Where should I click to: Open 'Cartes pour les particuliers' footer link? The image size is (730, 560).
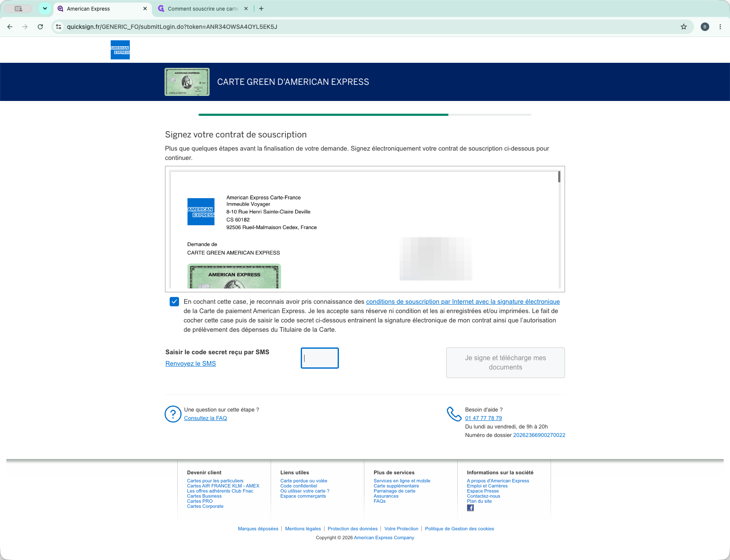click(215, 481)
